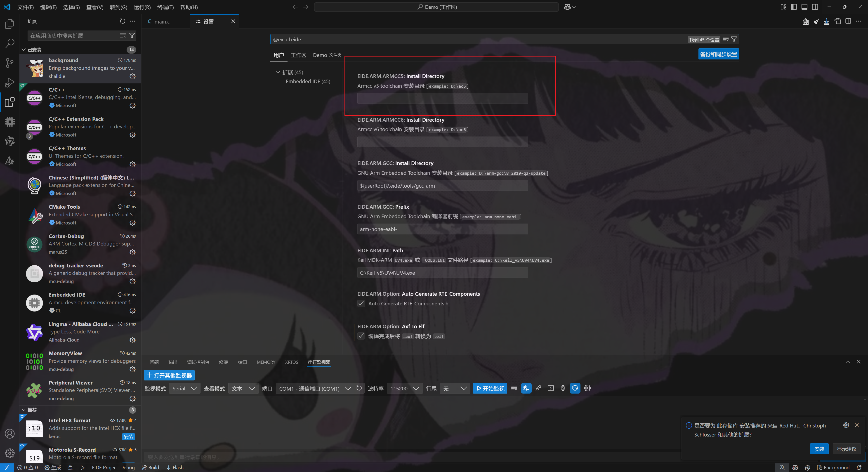Open serial monitor settings gear
Image resolution: width=868 pixels, height=472 pixels.
pos(587,388)
